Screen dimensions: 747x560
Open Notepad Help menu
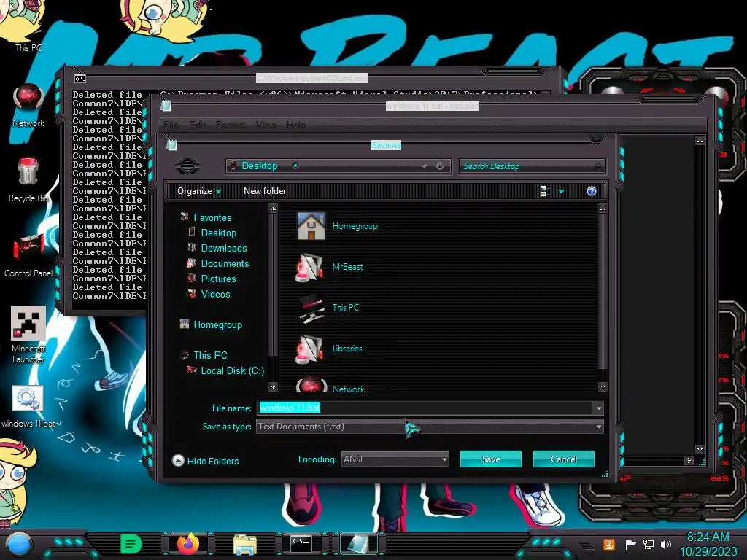[296, 125]
